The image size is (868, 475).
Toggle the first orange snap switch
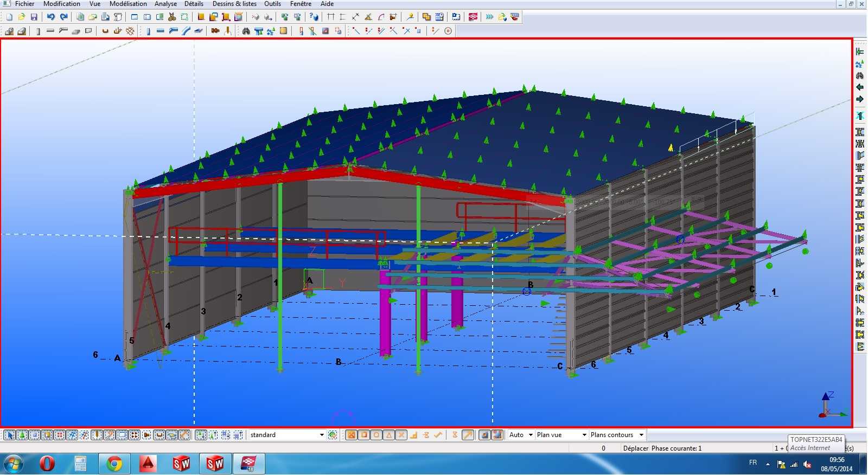click(x=351, y=435)
